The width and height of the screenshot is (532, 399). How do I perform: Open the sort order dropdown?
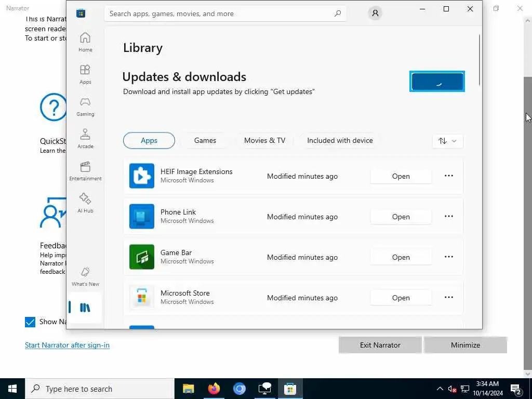[447, 141]
